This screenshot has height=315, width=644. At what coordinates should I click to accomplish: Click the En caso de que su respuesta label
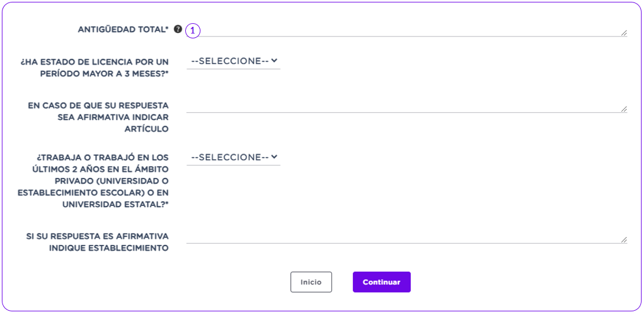pos(98,116)
